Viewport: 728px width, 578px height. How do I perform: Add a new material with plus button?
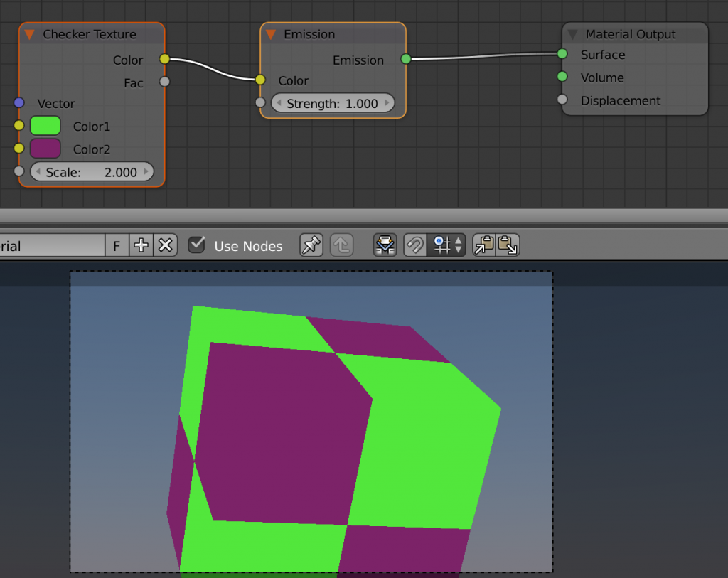141,245
